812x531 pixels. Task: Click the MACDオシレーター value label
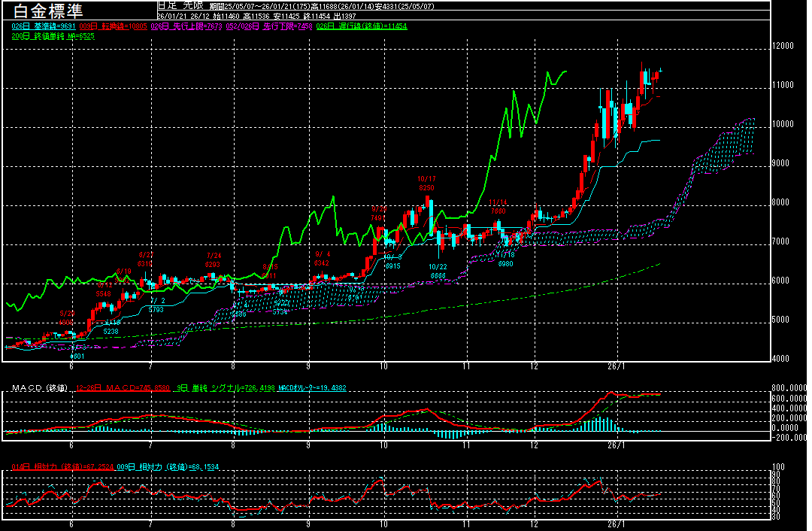312,388
